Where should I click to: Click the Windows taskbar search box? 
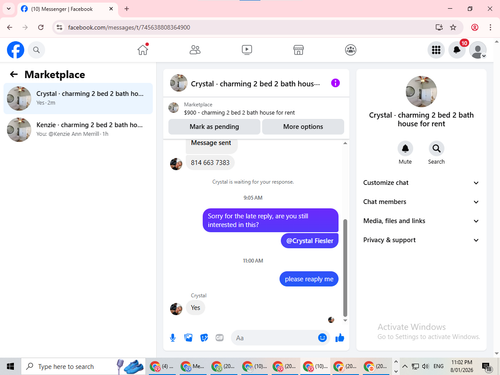83,366
